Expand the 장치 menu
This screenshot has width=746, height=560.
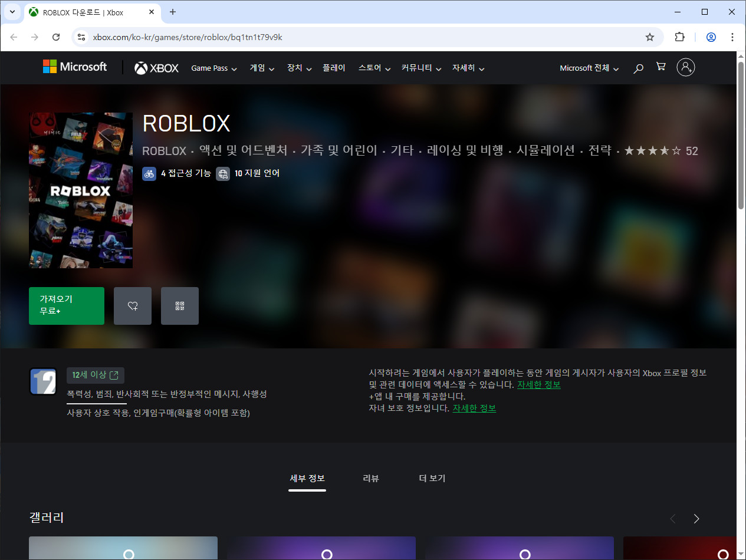(300, 68)
